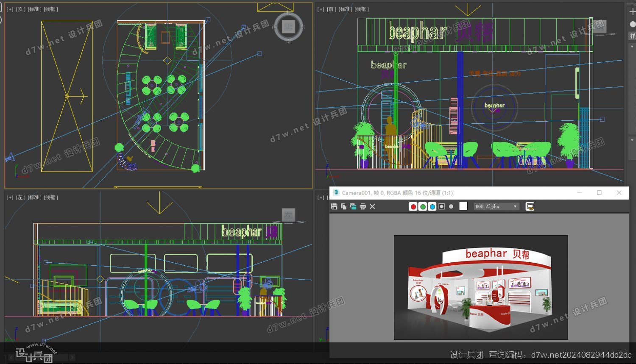Open top viewport [标准] shading standard menu
This screenshot has height=364, width=636.
point(34,9)
